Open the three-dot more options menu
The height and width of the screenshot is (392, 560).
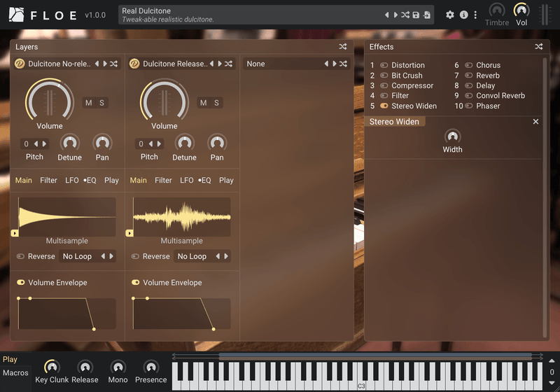475,15
